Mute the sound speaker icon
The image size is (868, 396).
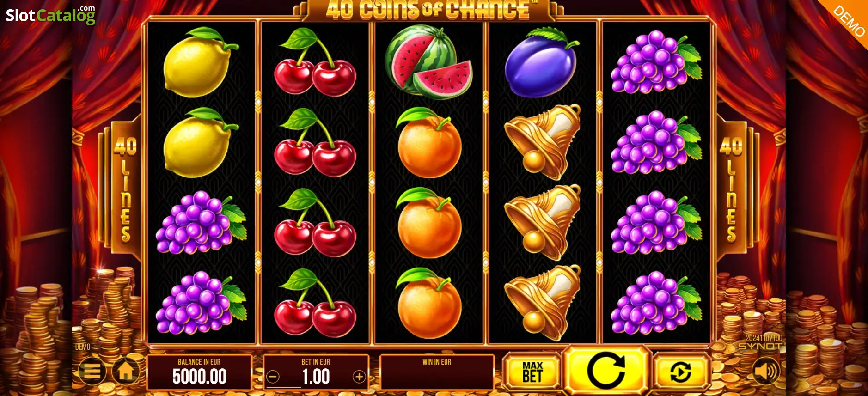click(766, 371)
